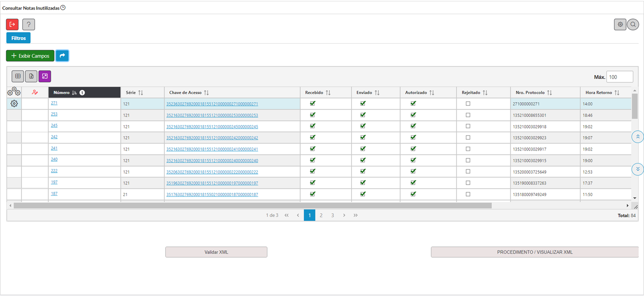Toggle Recebido checkbox for note 187
Viewport: 644px width, 296px height.
click(313, 194)
